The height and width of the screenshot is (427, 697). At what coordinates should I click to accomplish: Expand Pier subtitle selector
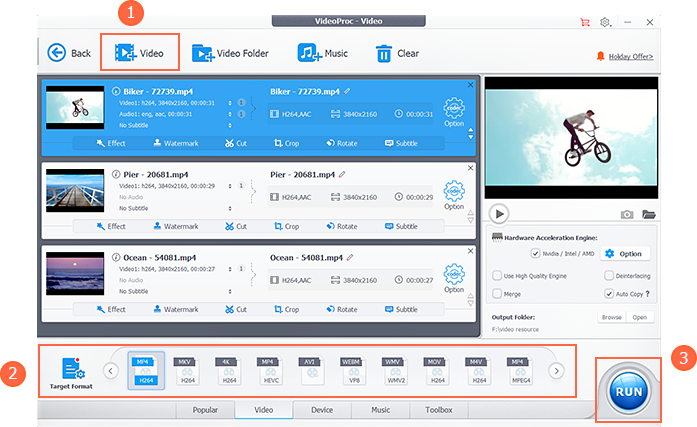(x=230, y=208)
